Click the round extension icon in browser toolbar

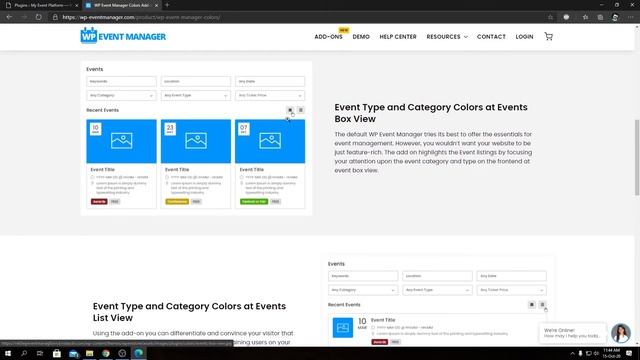pyautogui.click(x=566, y=17)
